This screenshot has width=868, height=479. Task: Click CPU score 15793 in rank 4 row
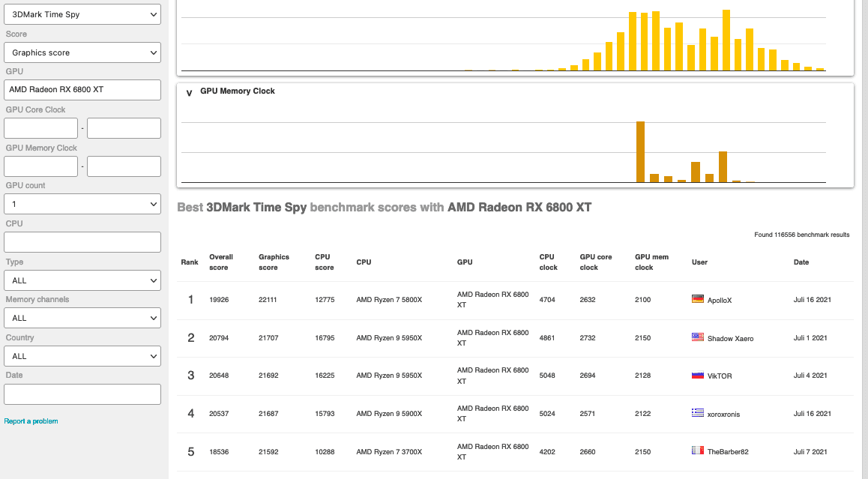[x=325, y=414]
